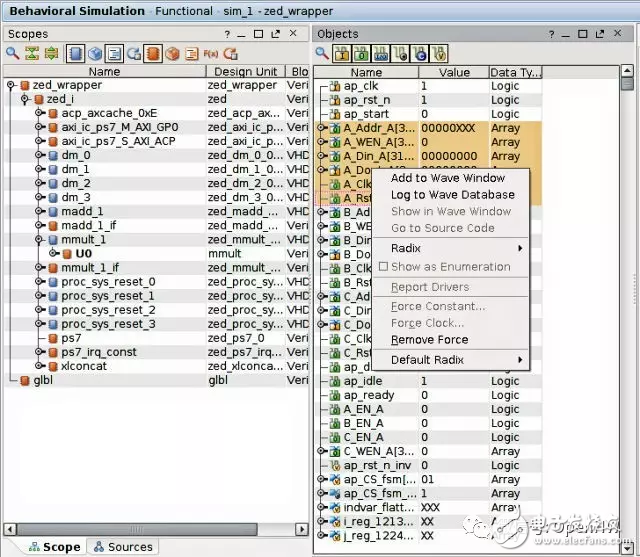Click the F(x) function filter icon
Viewport: 640px width, 557px height.
[211, 53]
